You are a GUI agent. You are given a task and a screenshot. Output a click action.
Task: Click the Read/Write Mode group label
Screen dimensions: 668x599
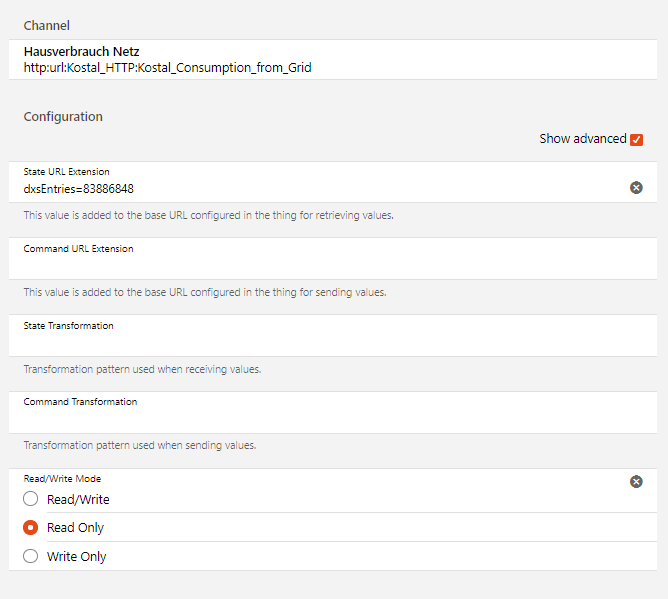click(62, 479)
